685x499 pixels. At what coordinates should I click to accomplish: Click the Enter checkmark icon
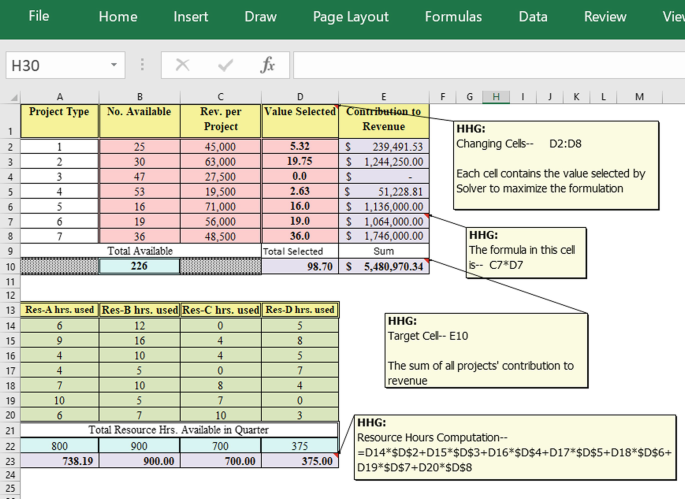coord(225,65)
